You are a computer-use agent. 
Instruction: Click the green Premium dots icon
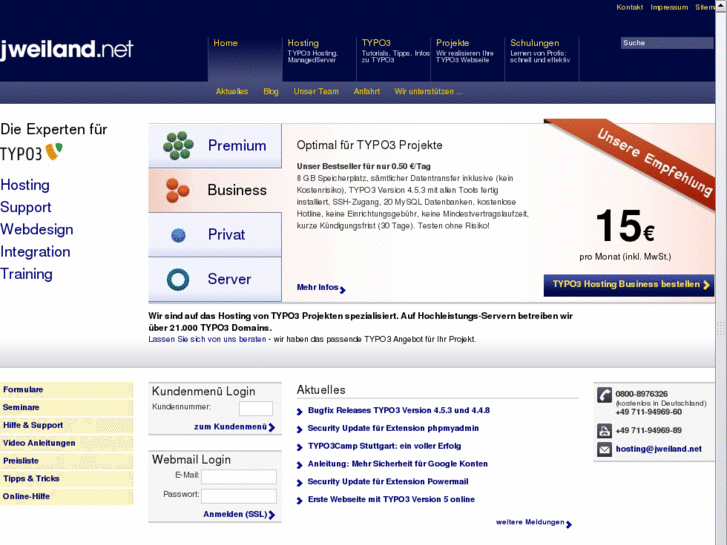click(178, 145)
